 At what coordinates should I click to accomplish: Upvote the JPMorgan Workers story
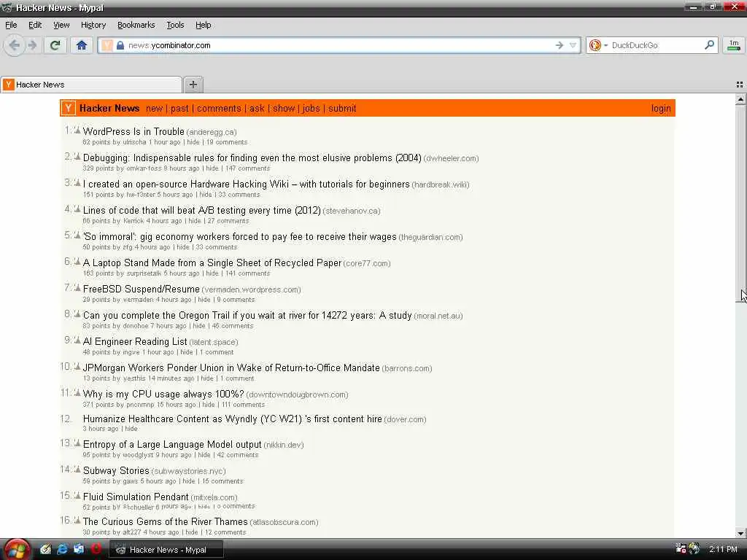point(77,366)
